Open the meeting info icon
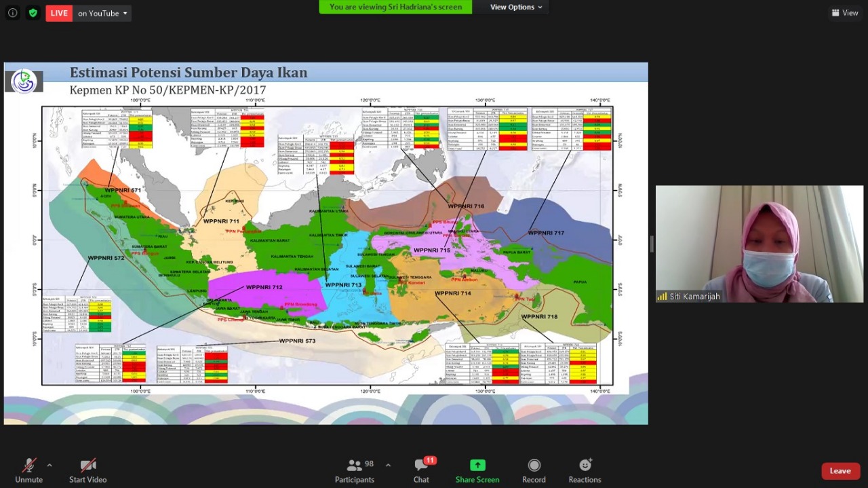The width and height of the screenshot is (868, 488). pyautogui.click(x=12, y=13)
